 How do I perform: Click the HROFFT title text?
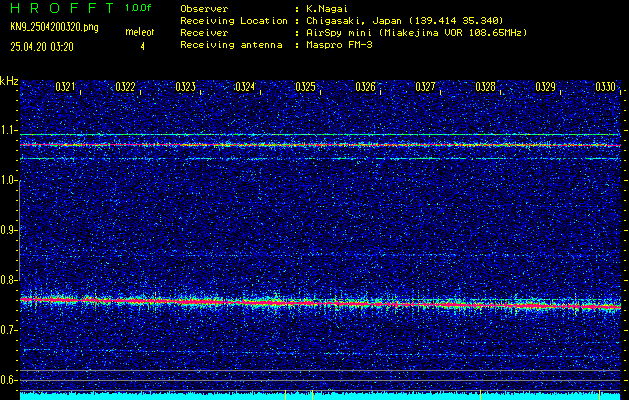pos(62,8)
